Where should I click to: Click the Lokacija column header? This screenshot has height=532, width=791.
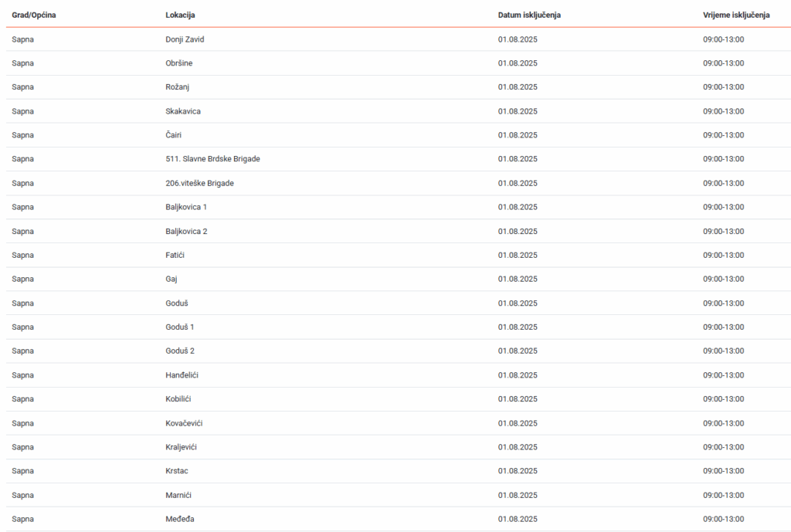180,15
